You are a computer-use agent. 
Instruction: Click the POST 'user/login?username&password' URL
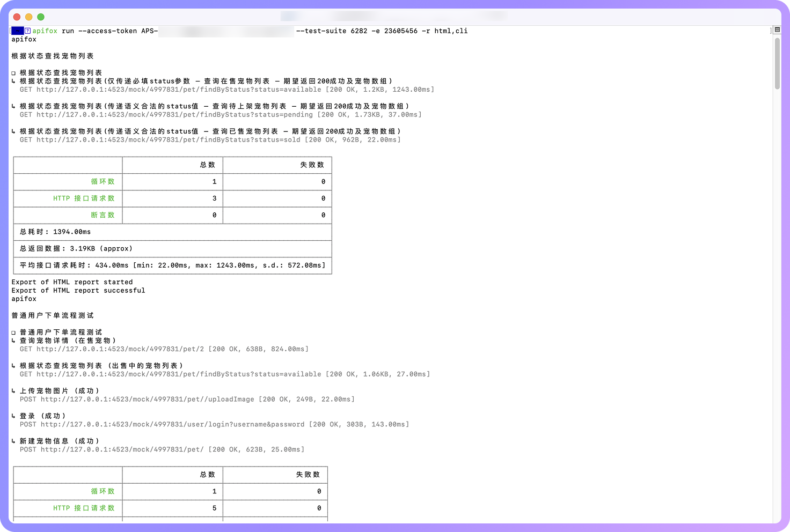(214, 425)
